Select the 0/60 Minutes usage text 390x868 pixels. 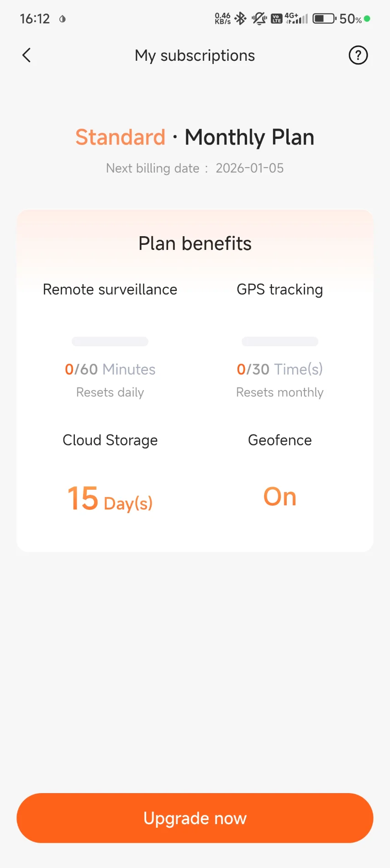pos(110,369)
